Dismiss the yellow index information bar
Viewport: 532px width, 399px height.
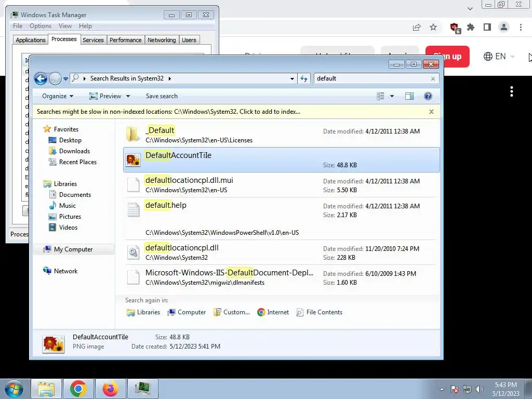pyautogui.click(x=431, y=112)
